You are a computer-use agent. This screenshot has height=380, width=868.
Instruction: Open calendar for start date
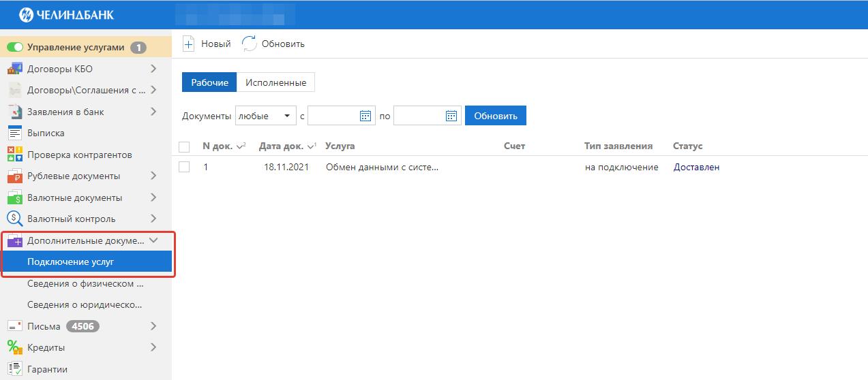point(366,116)
